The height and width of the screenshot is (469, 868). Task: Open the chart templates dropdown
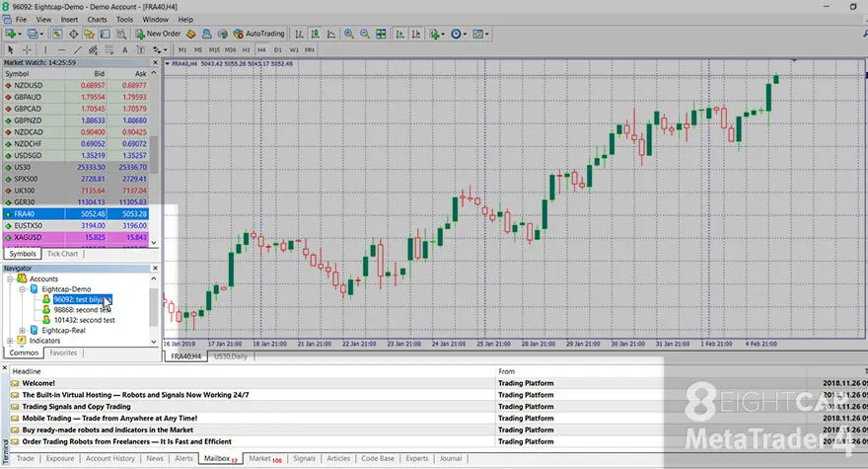[480, 34]
